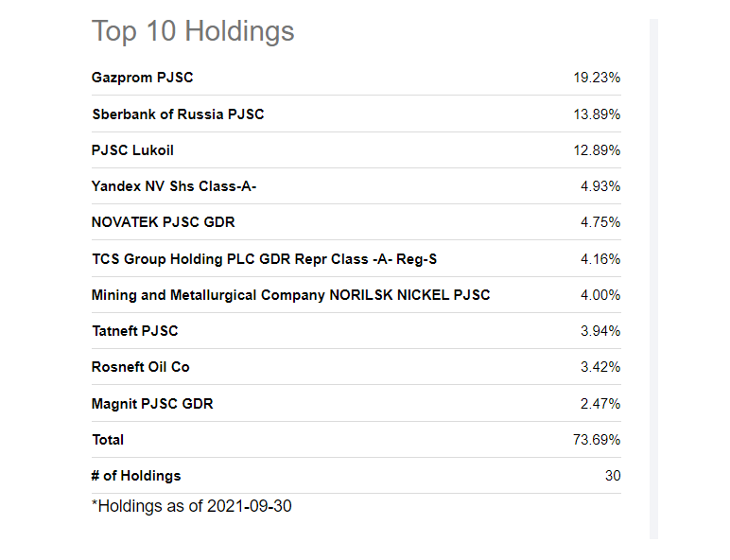Select the 2.47% Magnit weight value
730x560 pixels.
(x=600, y=404)
